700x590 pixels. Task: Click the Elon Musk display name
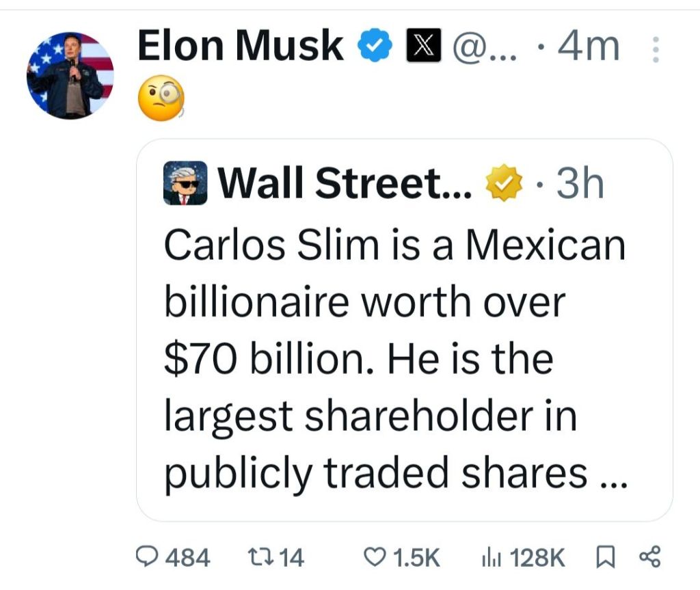240,46
